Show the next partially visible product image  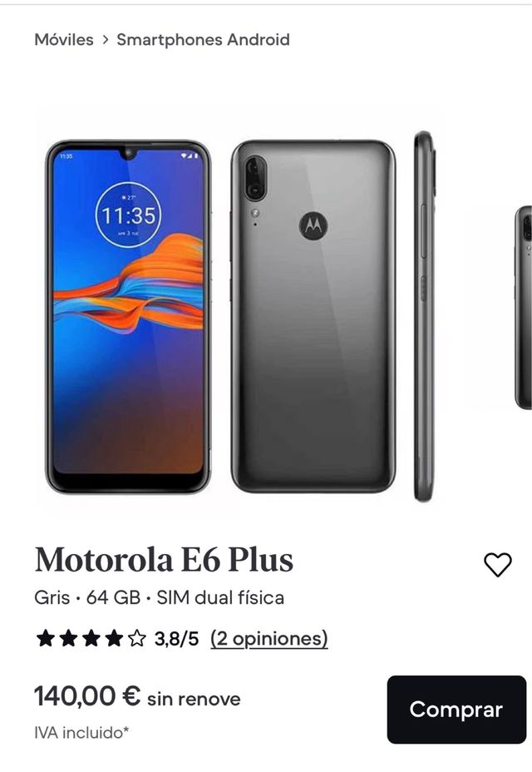point(523,307)
